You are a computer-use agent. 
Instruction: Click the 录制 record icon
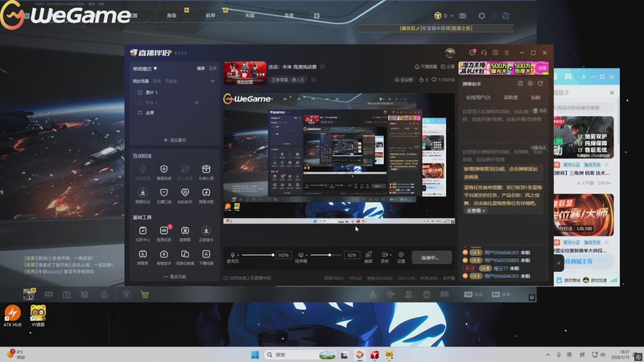385,255
